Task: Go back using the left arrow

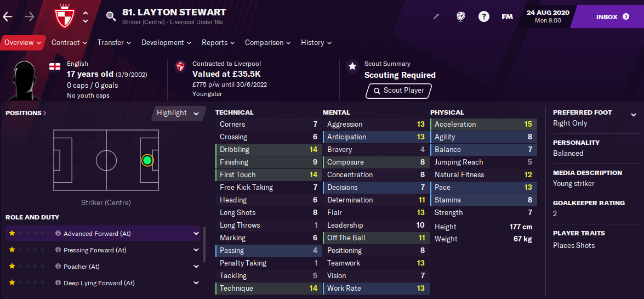Action: 8,17
